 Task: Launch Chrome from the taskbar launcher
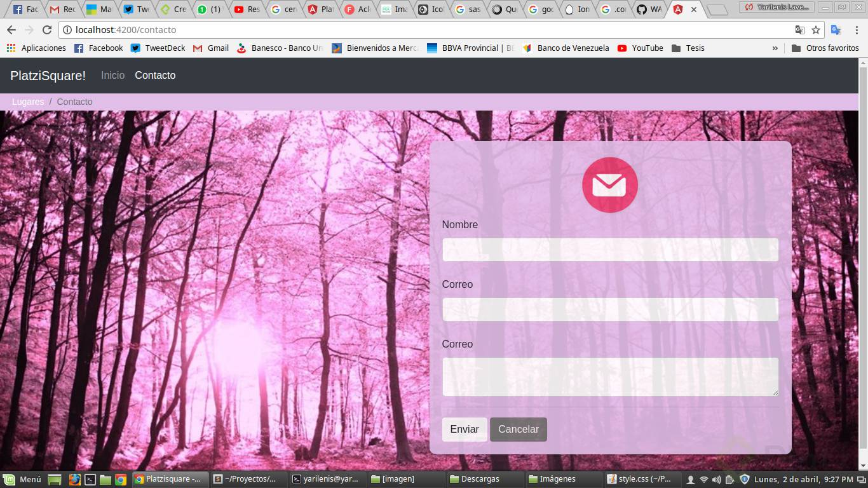[x=121, y=479]
